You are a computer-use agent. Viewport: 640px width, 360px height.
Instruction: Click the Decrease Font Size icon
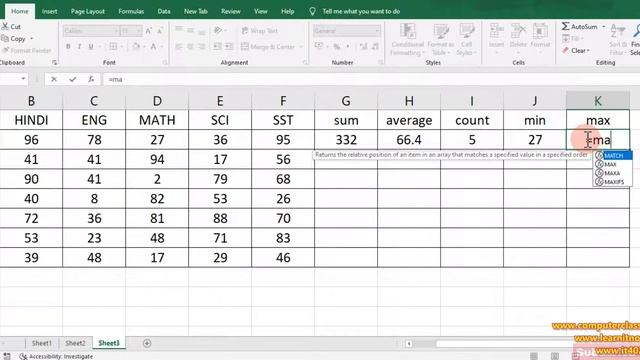click(x=160, y=31)
